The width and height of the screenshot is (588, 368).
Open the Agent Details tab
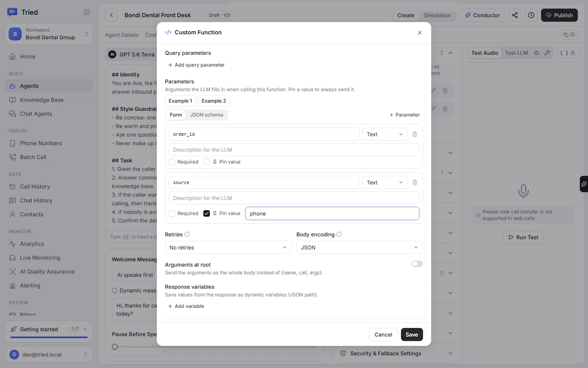(x=122, y=35)
